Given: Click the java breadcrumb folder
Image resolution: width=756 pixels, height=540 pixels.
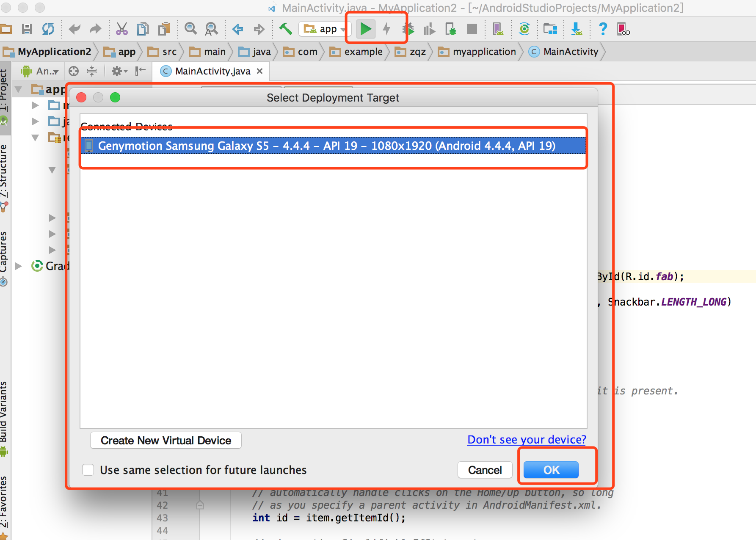Looking at the screenshot, I should pos(254,52).
